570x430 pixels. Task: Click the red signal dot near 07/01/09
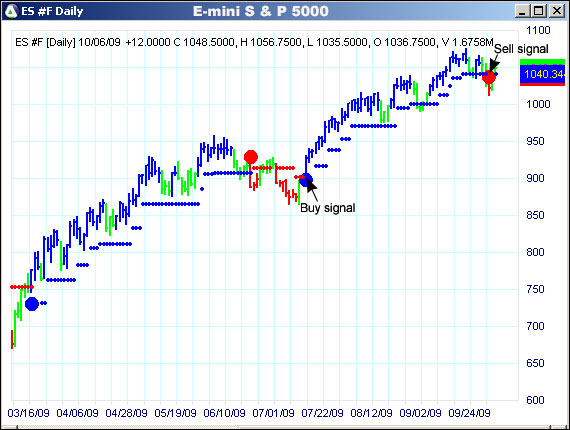click(251, 157)
